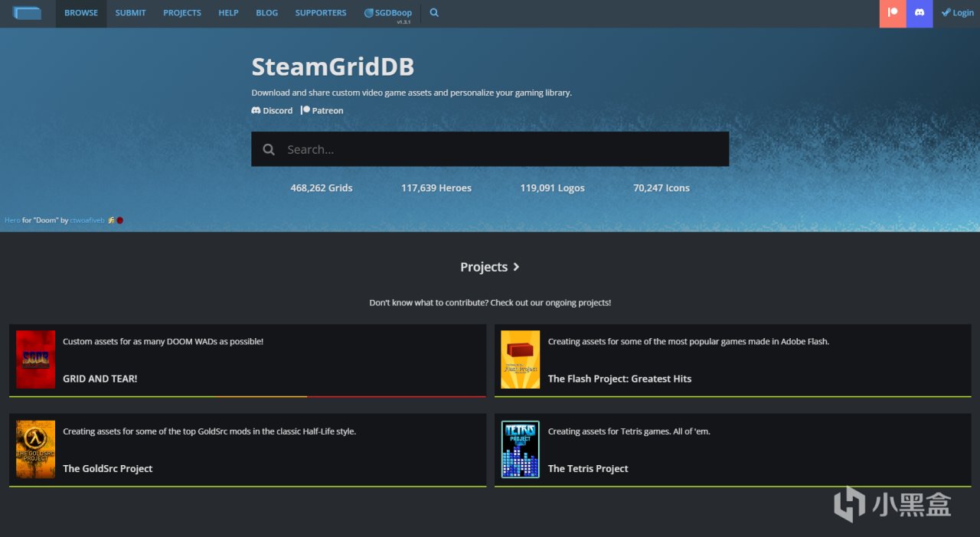This screenshot has height=537, width=980.
Task: Click the SteamGridDB page heading
Action: tap(333, 67)
